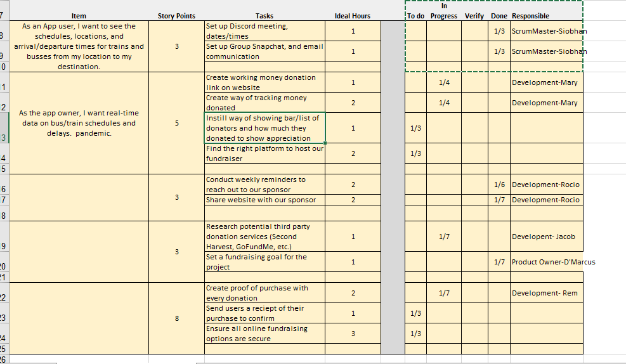Click 'Ensure all online fundraising options are secure'
The width and height of the screenshot is (626, 364).
coord(264,334)
